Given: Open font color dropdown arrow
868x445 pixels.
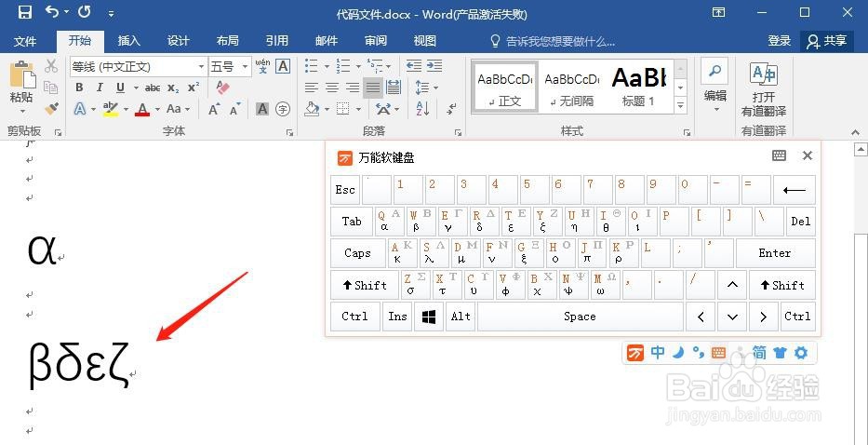Looking at the screenshot, I should pyautogui.click(x=158, y=109).
